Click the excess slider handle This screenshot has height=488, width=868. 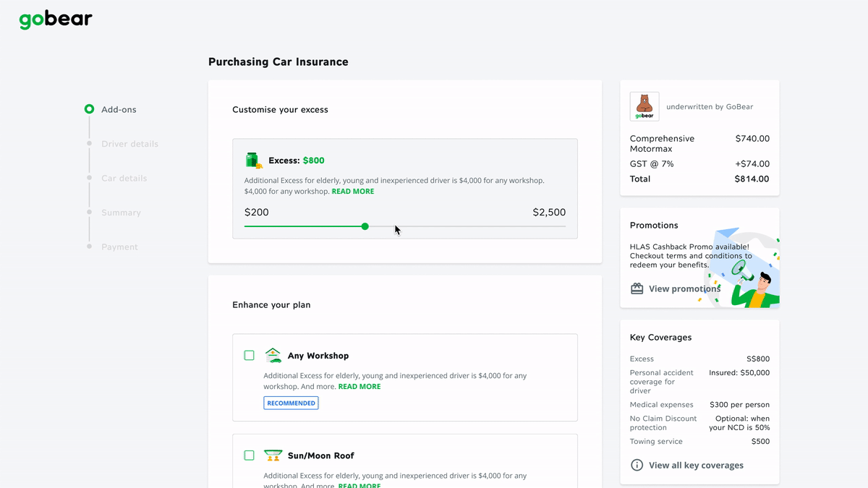[365, 226]
